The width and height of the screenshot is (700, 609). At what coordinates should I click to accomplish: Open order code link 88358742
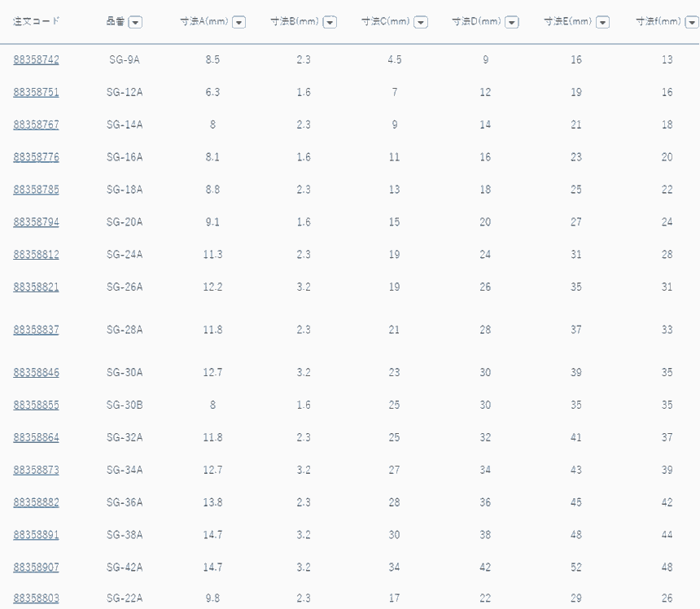click(x=36, y=59)
